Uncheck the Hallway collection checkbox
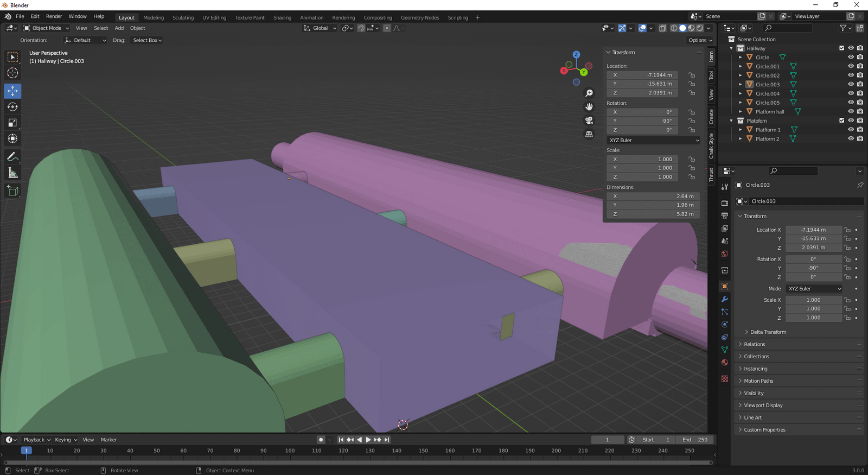Image resolution: width=868 pixels, height=475 pixels. pyautogui.click(x=841, y=48)
